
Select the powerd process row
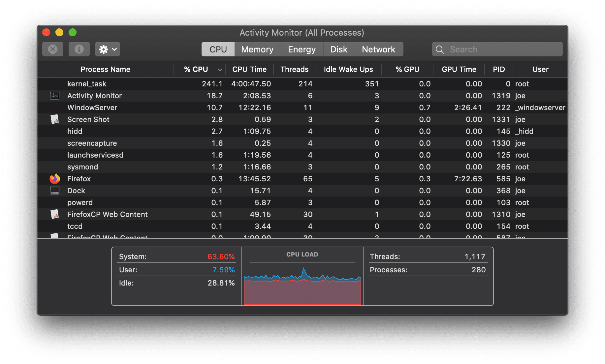[x=302, y=202]
